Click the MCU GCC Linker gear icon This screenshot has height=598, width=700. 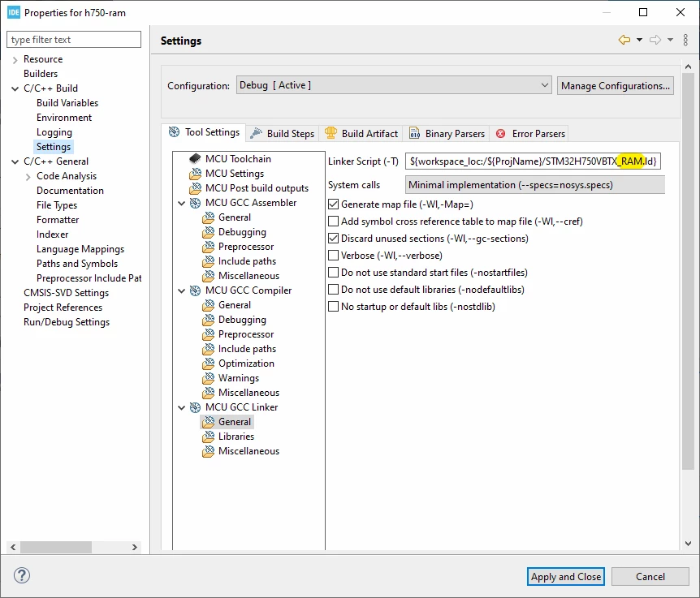pos(195,407)
